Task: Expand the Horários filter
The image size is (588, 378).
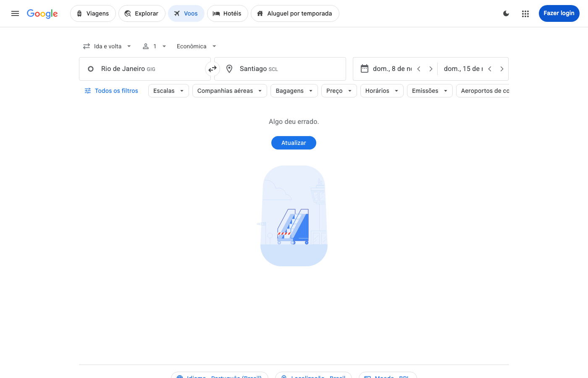Action: (382, 91)
